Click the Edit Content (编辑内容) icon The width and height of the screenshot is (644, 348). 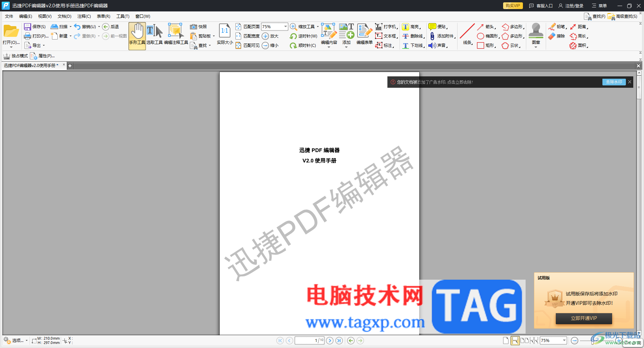(x=329, y=31)
